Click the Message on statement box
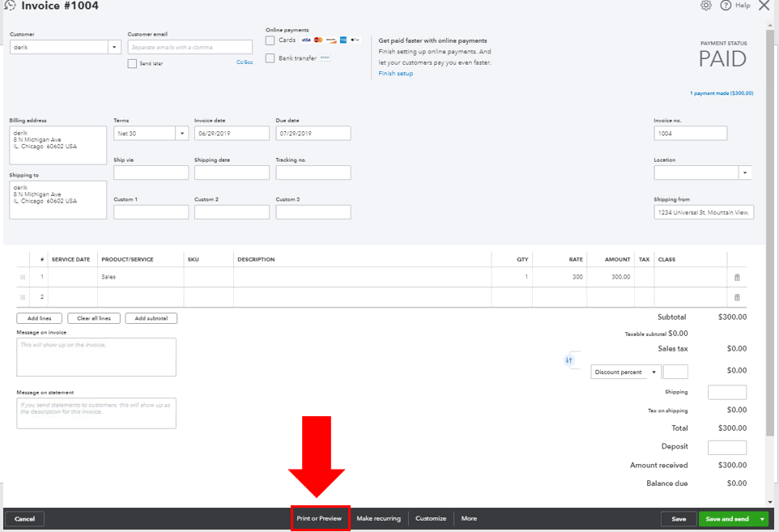The width and height of the screenshot is (779, 532). point(96,413)
